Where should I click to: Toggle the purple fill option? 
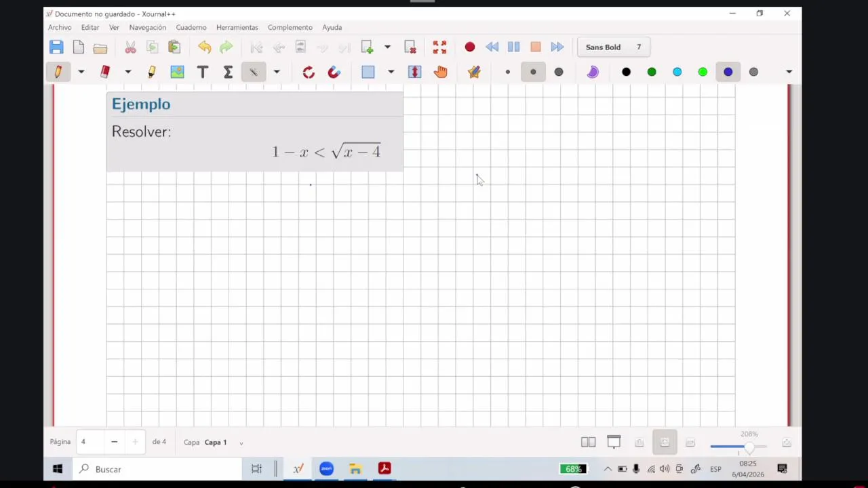593,72
